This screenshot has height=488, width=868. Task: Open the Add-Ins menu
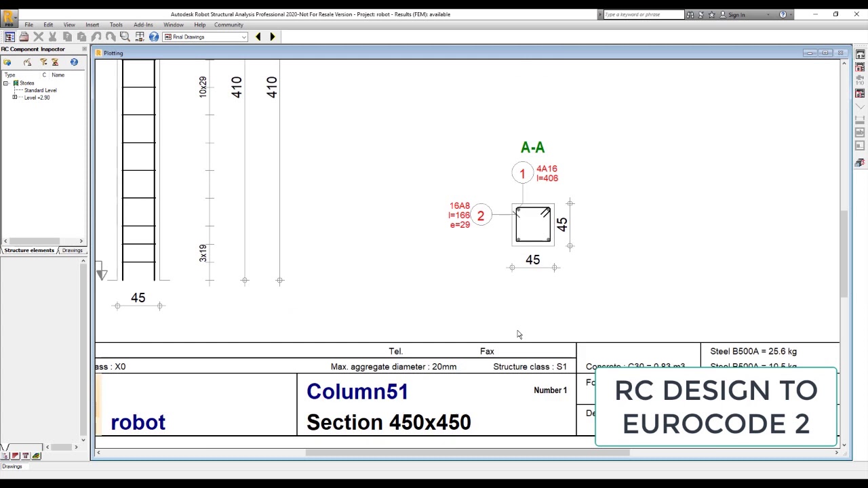click(143, 25)
